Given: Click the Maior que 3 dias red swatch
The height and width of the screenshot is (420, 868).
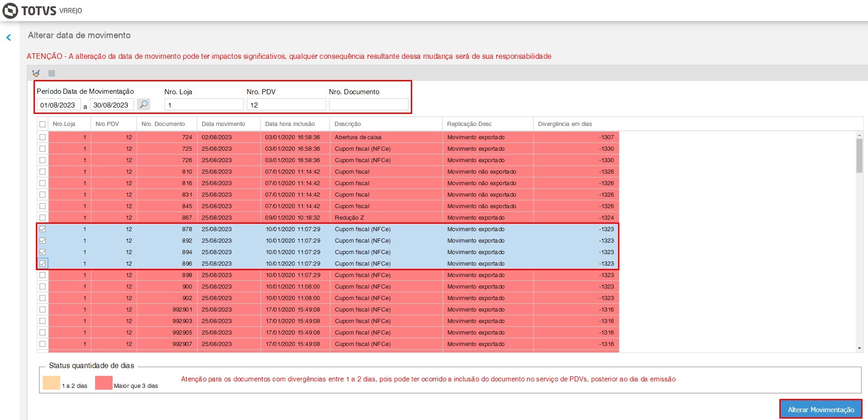Looking at the screenshot, I should (x=104, y=383).
